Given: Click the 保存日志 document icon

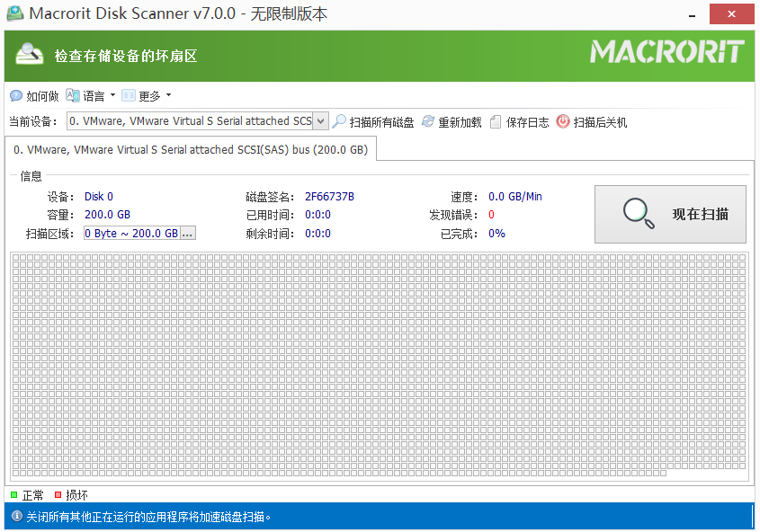Looking at the screenshot, I should point(495,121).
